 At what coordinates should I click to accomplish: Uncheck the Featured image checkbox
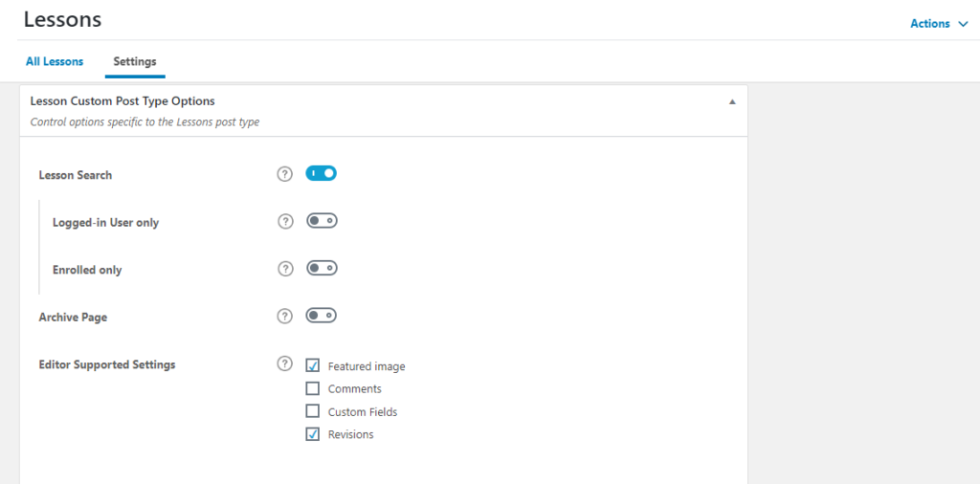pyautogui.click(x=313, y=365)
